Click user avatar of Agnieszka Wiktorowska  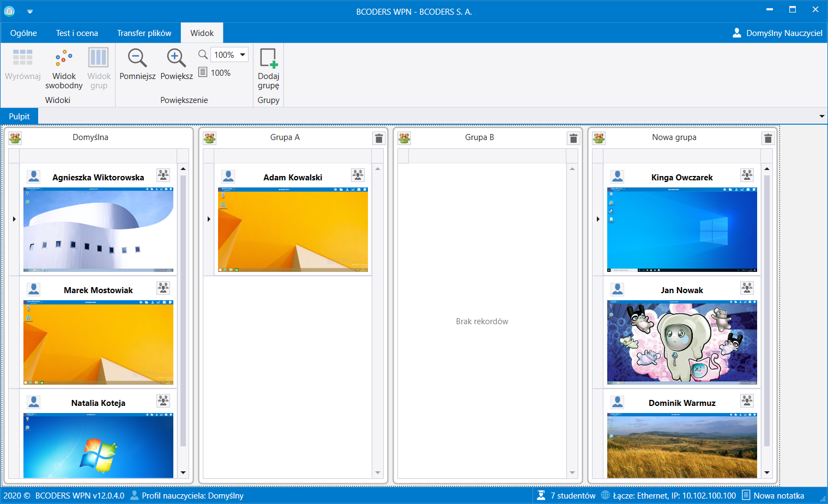[34, 177]
